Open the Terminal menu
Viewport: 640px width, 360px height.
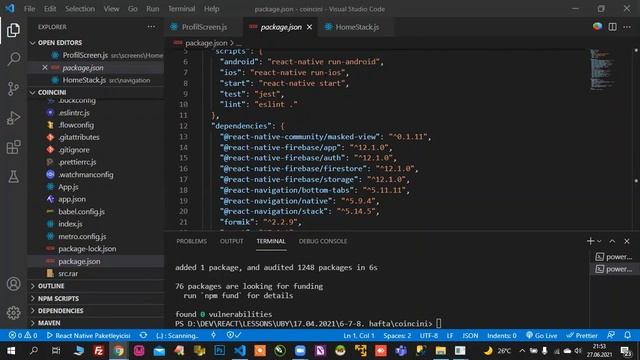tap(181, 9)
